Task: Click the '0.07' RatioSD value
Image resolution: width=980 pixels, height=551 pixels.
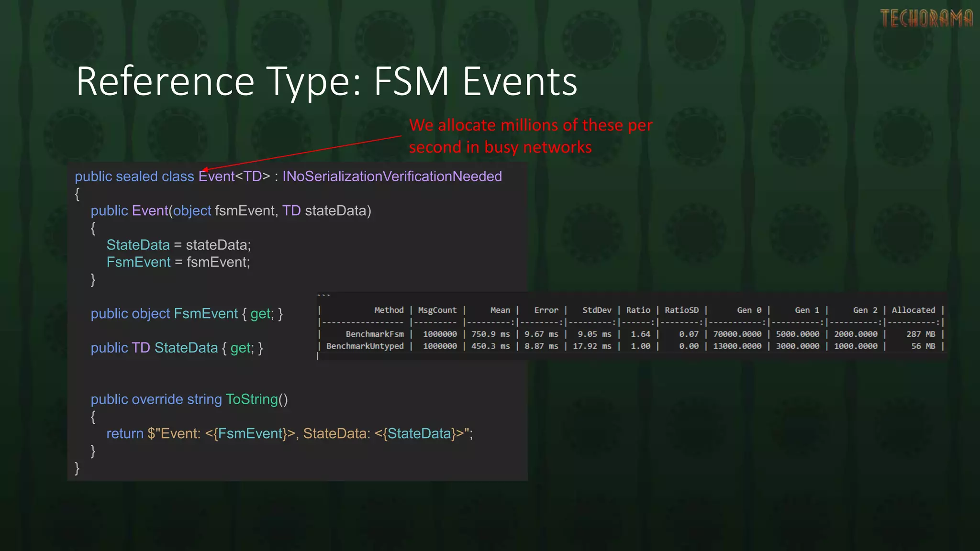Action: click(689, 334)
